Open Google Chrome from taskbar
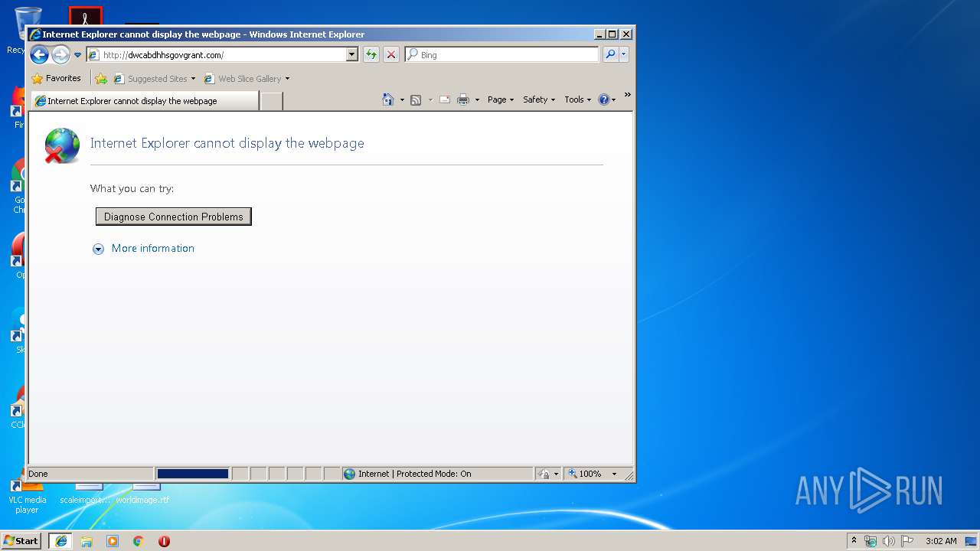Screen dimensions: 980x551 tap(139, 541)
